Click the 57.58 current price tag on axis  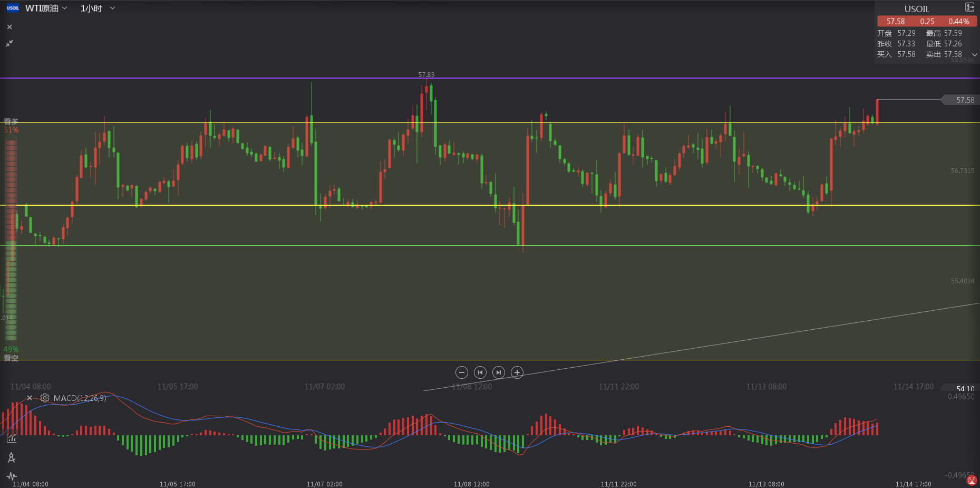click(960, 100)
